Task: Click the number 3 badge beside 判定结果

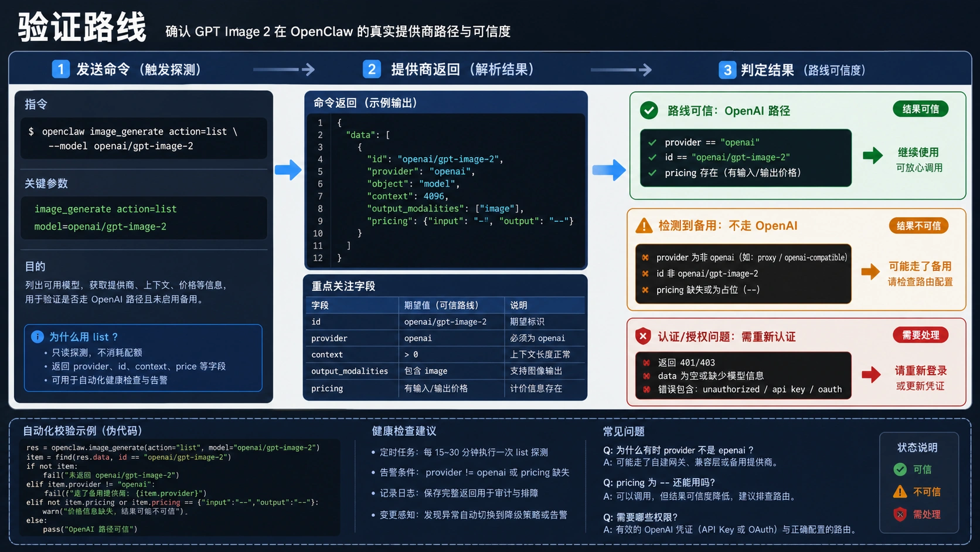Action: click(727, 70)
